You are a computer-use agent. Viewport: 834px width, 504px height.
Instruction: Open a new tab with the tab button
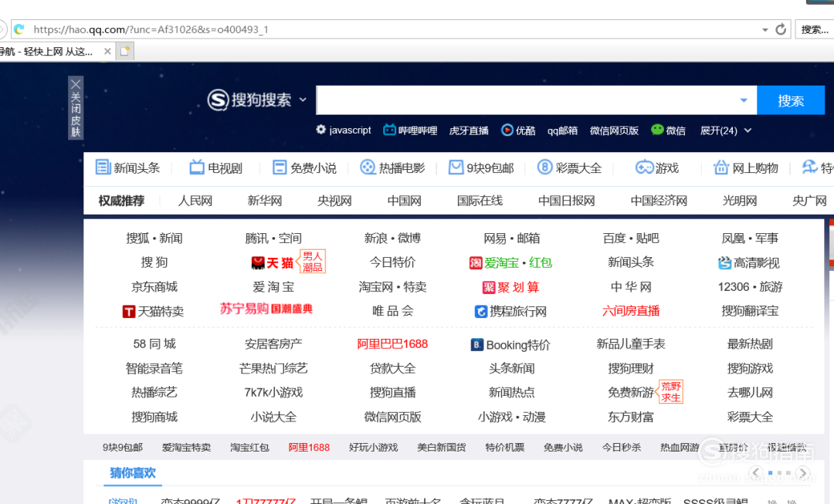[125, 51]
